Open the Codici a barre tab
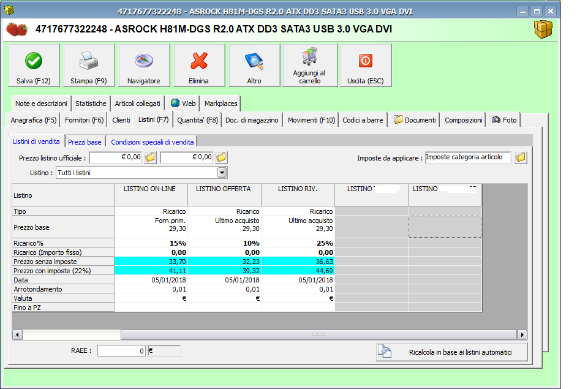This screenshot has width=588, height=389. [x=363, y=120]
